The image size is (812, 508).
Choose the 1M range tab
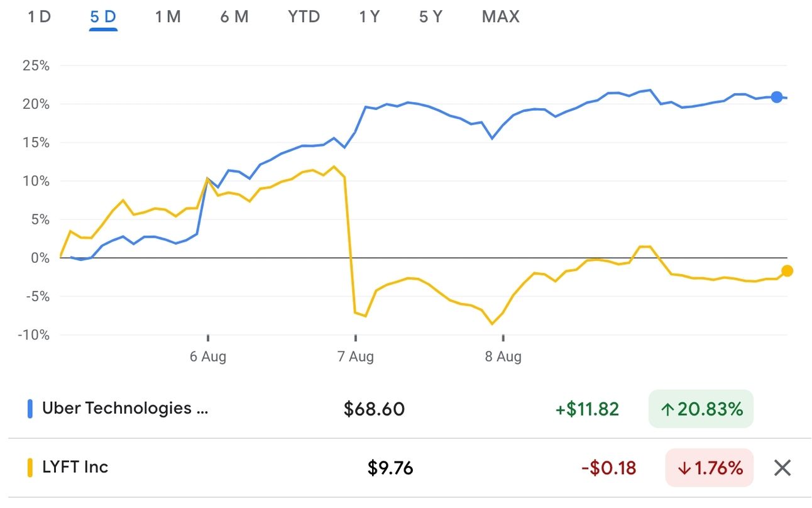click(168, 17)
